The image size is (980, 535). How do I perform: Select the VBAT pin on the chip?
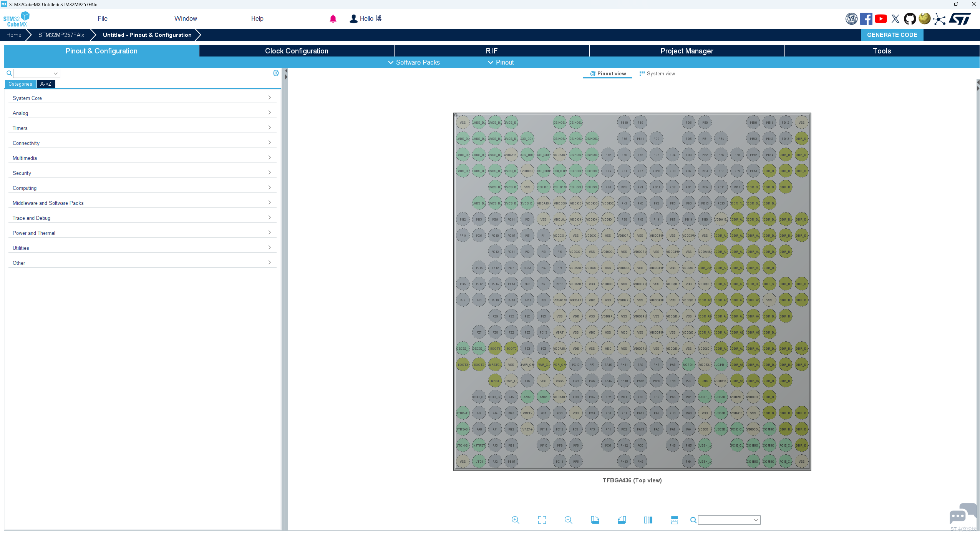click(560, 332)
